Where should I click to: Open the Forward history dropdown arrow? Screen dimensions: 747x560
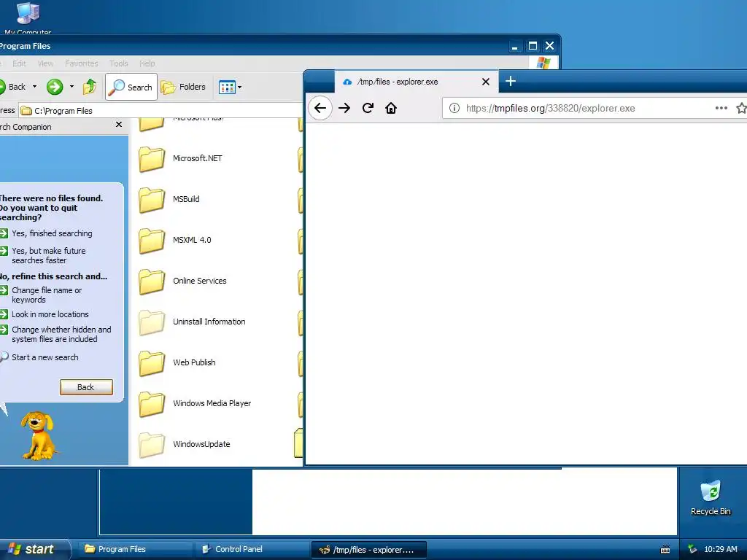click(x=71, y=87)
